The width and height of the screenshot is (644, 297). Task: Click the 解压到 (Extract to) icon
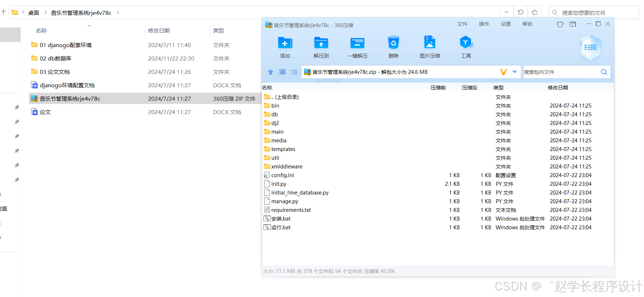[321, 43]
